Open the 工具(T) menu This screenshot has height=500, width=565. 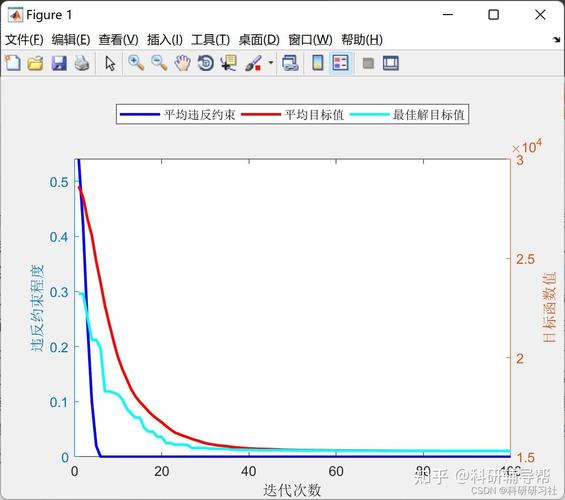210,40
